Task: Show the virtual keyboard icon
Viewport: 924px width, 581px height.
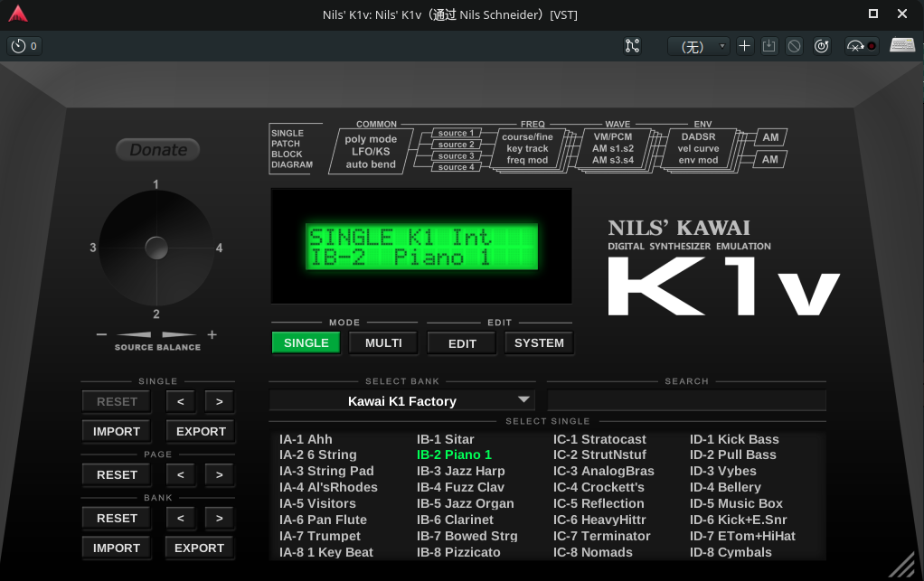Action: (902, 45)
